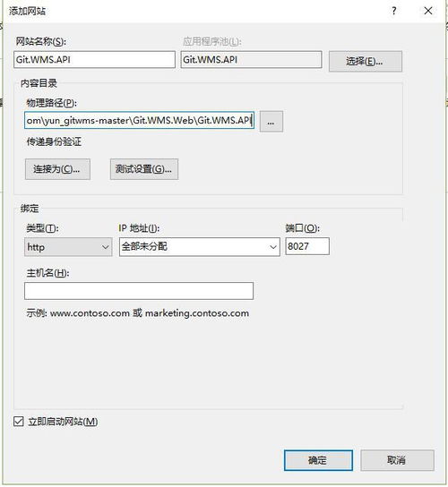Image resolution: width=448 pixels, height=487 pixels.
Task: Click the 物理路径 path input box
Action: pyautogui.click(x=139, y=120)
